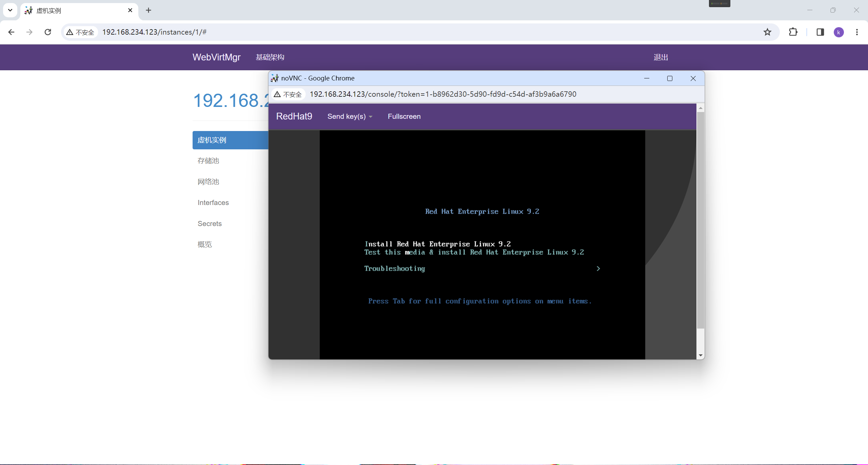The height and width of the screenshot is (465, 868).
Task: Expand the Send key(s) dropdown
Action: 350,116
